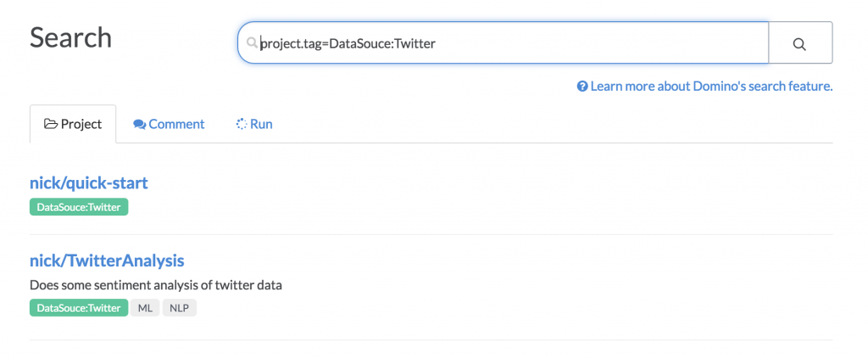The image size is (868, 359).
Task: Click the question mark help icon
Action: click(x=582, y=87)
